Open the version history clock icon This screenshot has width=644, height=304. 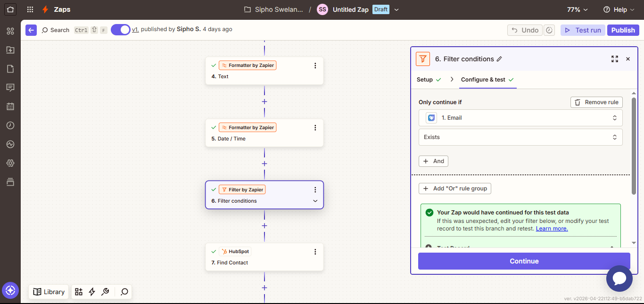coord(549,30)
